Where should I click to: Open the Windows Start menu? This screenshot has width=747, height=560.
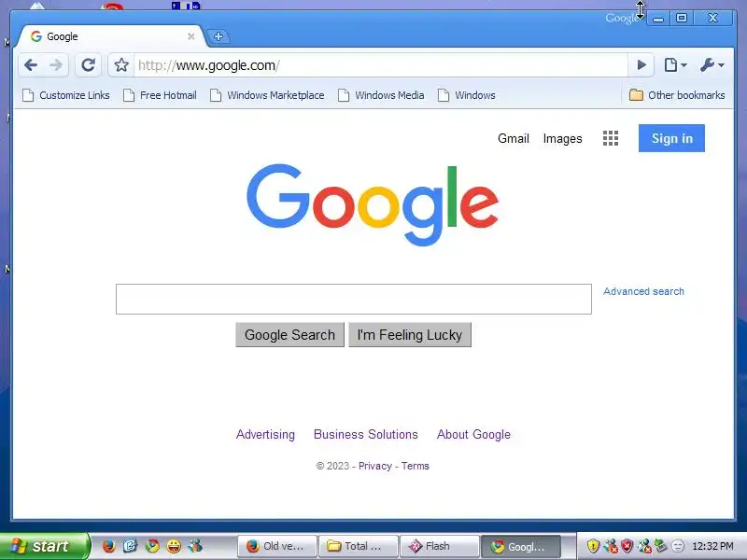[x=45, y=546]
